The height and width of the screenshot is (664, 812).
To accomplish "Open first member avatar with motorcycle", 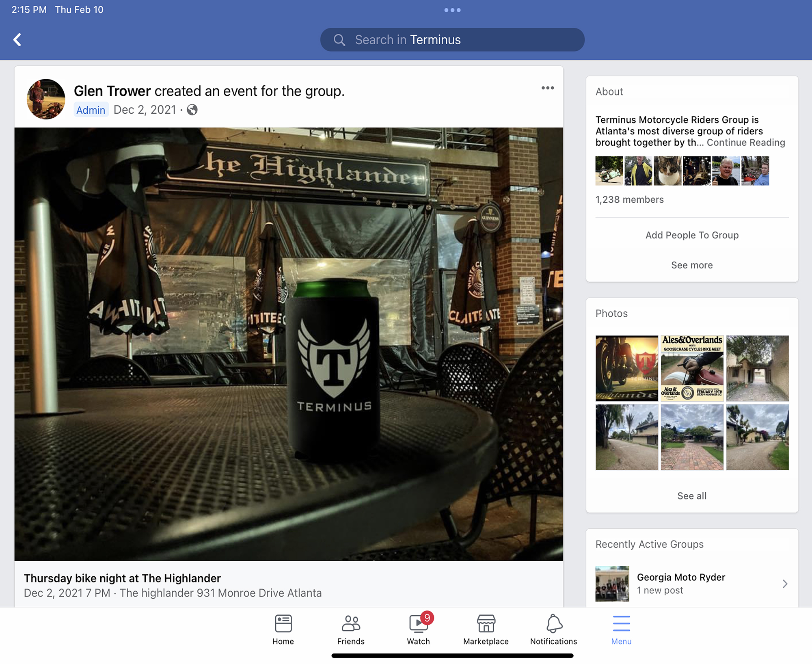I will coord(609,171).
